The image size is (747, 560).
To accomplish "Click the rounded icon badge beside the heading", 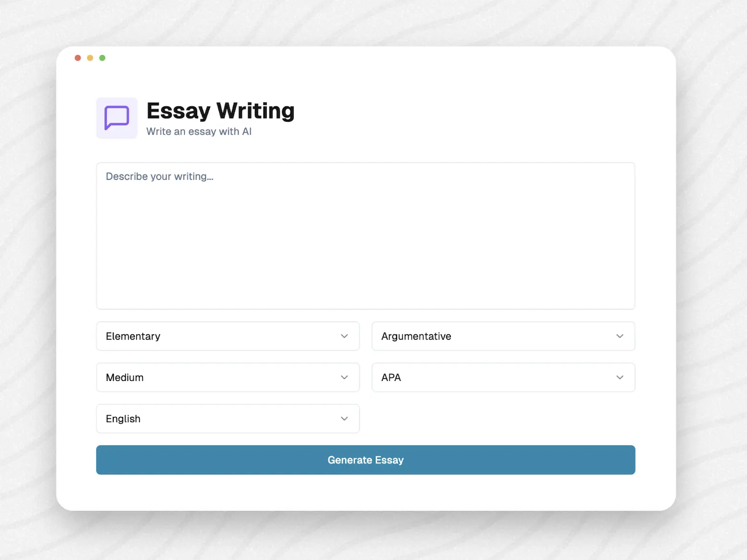I will click(116, 118).
